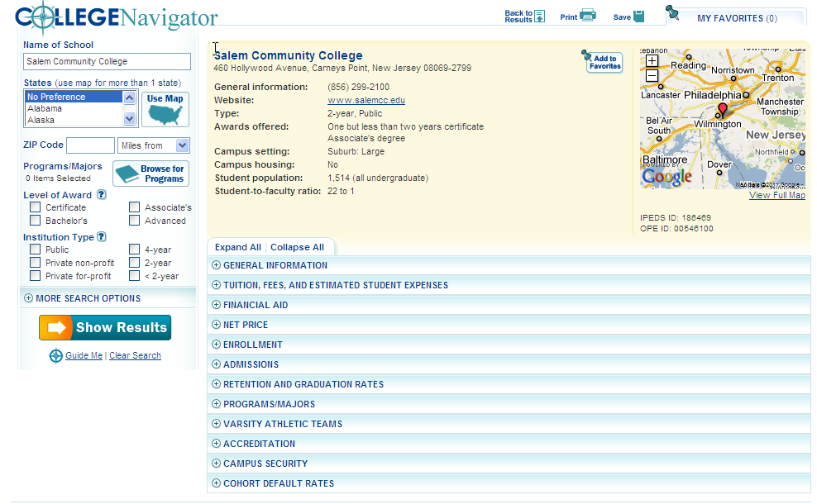Click plus icon beside Net Price
The height and width of the screenshot is (504, 817).
(216, 325)
